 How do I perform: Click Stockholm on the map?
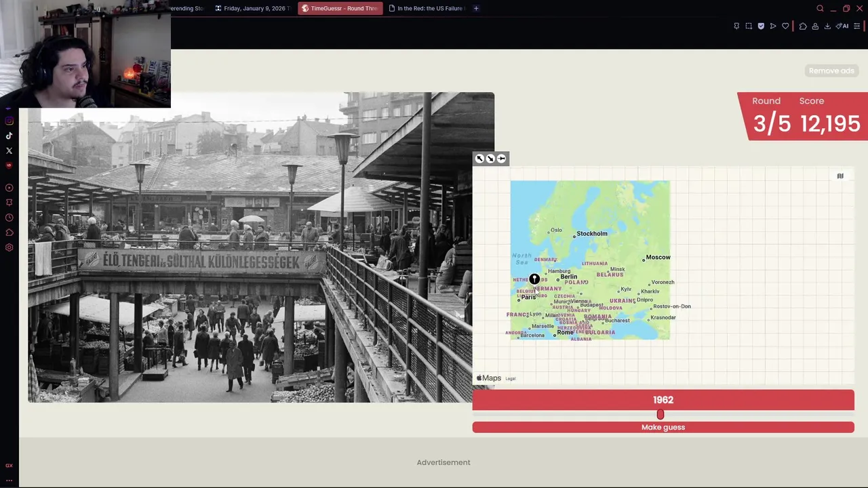[592, 233]
